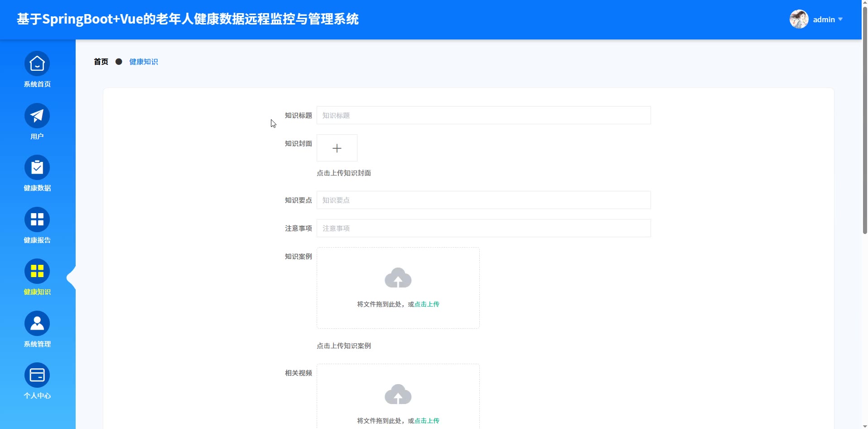Viewport: 868px width, 429px height.
Task: Click the admin username text
Action: coord(824,19)
